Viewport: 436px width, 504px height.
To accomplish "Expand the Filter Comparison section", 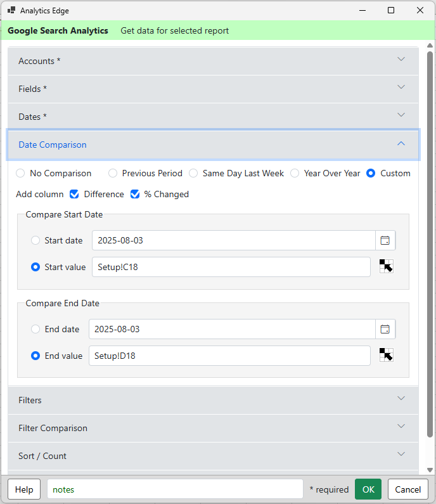I will [x=214, y=428].
